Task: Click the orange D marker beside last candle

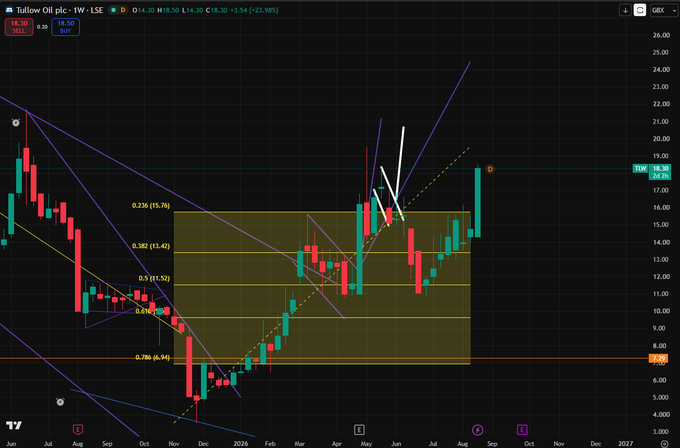Action: pos(490,169)
